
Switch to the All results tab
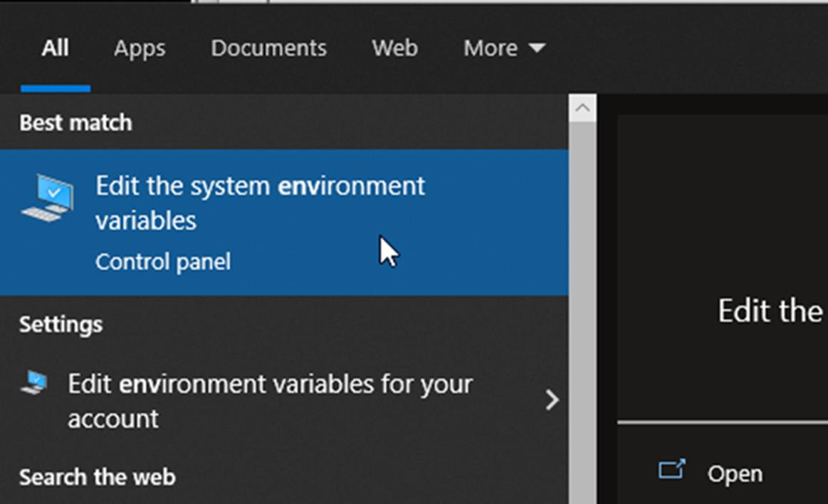coord(56,48)
